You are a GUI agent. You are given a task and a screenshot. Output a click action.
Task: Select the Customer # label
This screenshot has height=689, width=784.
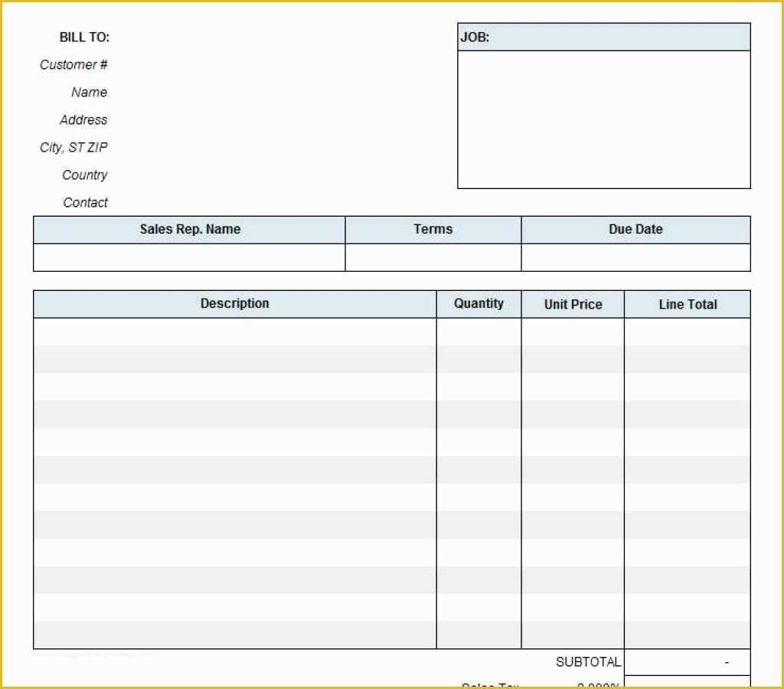[x=73, y=64]
